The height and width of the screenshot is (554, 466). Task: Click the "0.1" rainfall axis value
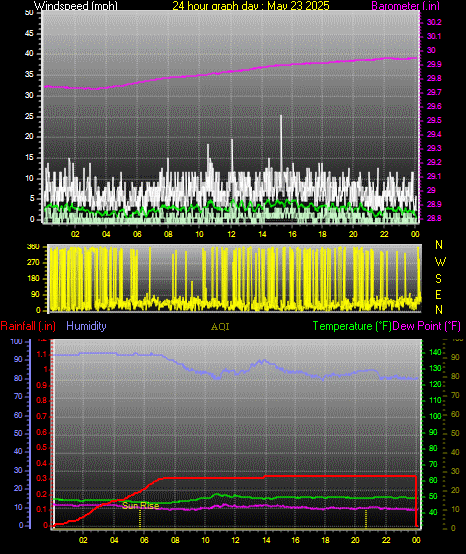point(42,509)
